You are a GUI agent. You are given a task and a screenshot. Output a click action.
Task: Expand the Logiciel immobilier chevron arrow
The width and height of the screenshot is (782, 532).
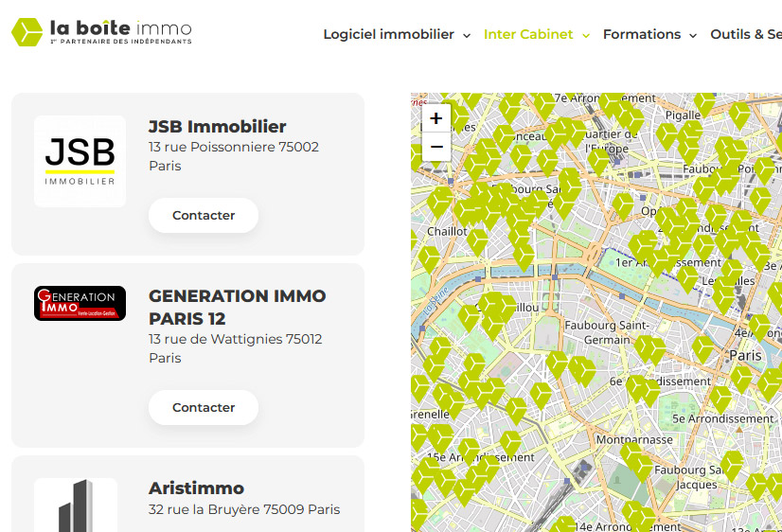pos(467,35)
